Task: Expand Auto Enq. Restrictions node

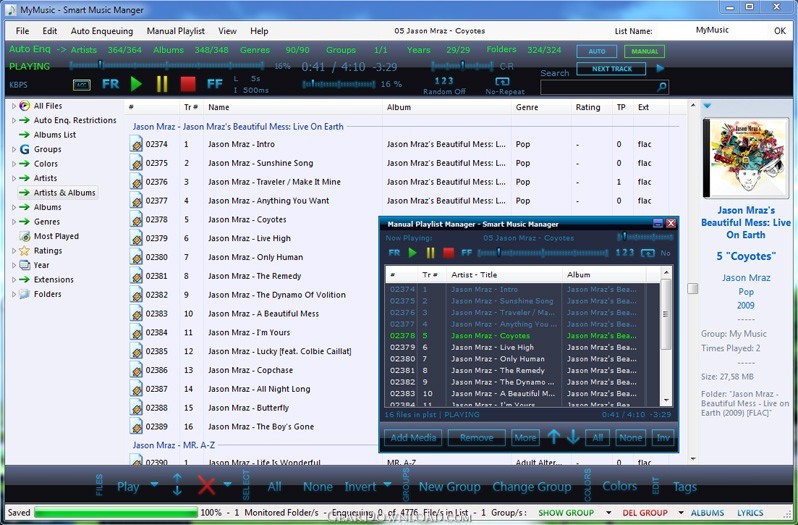Action: click(x=14, y=121)
